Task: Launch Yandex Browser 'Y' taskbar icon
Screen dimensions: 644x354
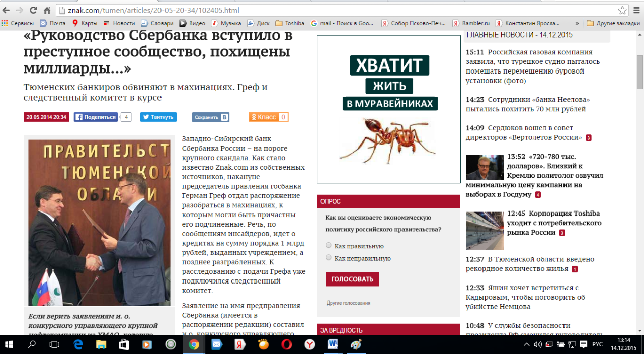Action: click(x=309, y=345)
